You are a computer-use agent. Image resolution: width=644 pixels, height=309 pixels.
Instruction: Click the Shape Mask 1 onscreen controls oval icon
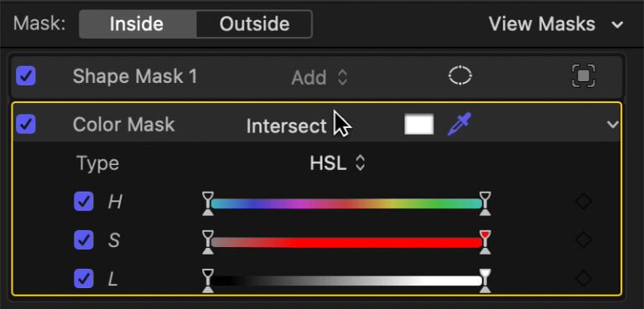[460, 76]
